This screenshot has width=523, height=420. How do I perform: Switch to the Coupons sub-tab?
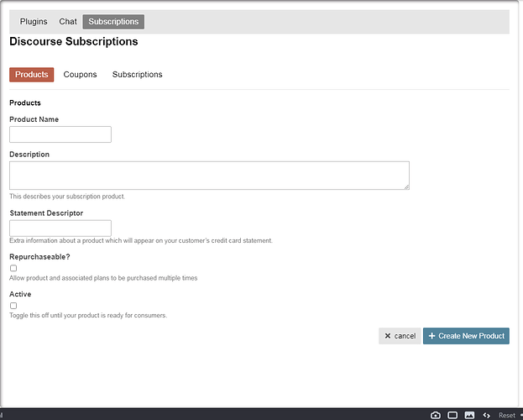click(80, 75)
